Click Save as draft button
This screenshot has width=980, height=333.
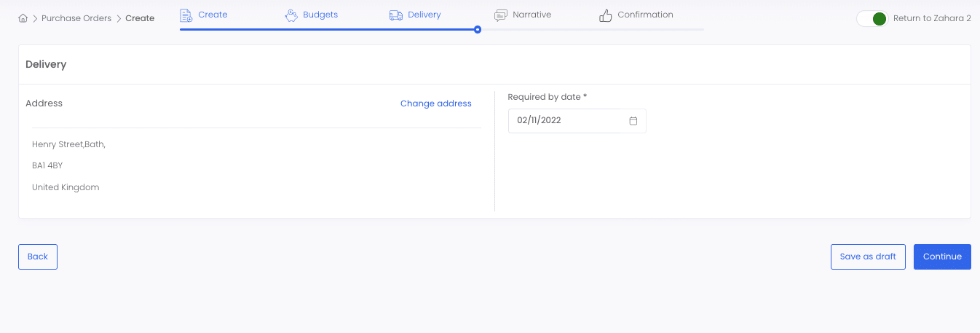[x=868, y=256]
